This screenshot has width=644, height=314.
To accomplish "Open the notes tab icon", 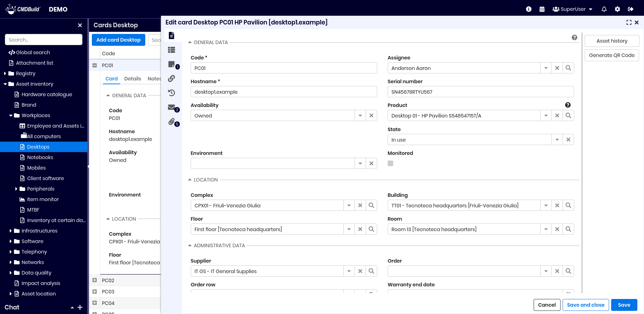I will point(171,64).
